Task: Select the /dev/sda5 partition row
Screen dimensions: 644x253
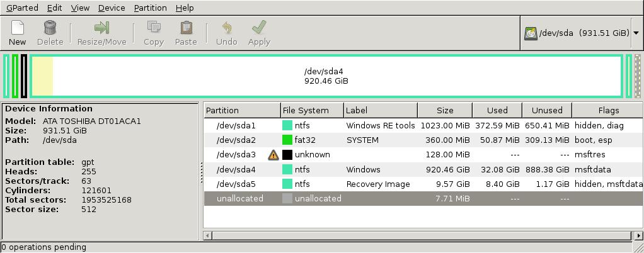Action: point(423,184)
